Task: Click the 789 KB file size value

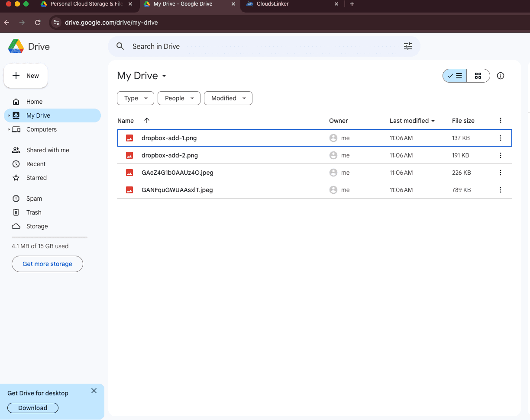Action: click(x=462, y=190)
